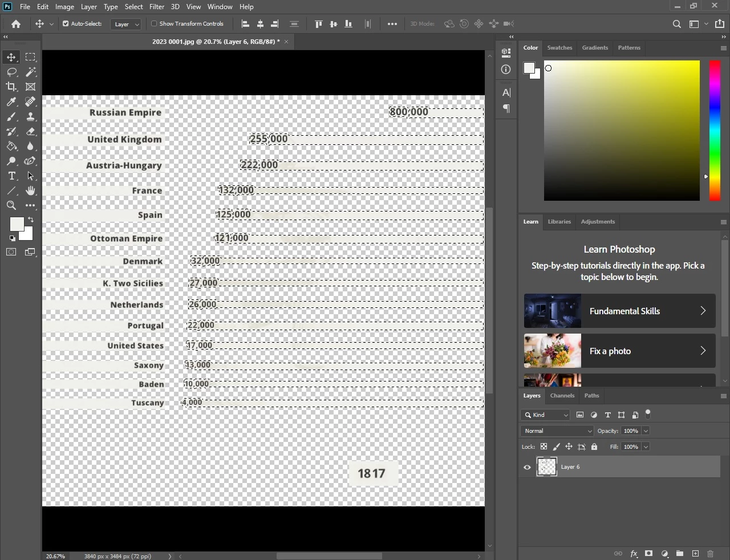730x560 pixels.
Task: Open the Edit Toolbar ellipsis menu
Action: tap(31, 205)
